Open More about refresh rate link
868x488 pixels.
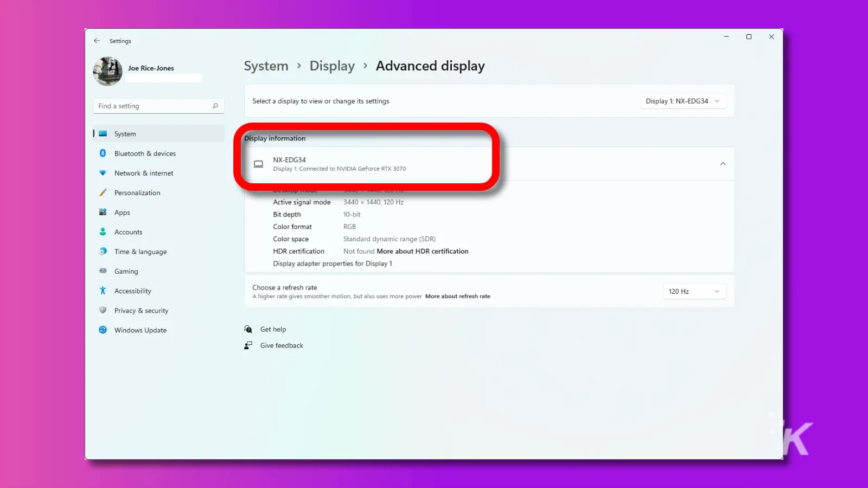pyautogui.click(x=458, y=296)
